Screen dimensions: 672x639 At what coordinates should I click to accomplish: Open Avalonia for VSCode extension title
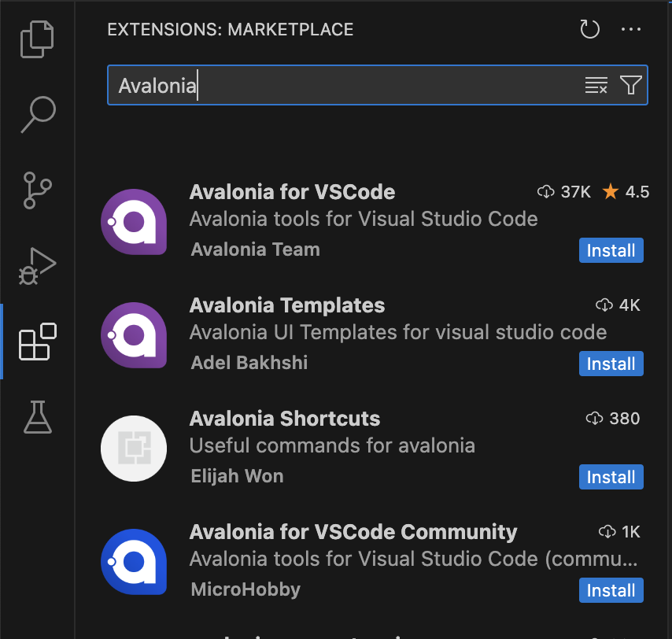(x=292, y=192)
